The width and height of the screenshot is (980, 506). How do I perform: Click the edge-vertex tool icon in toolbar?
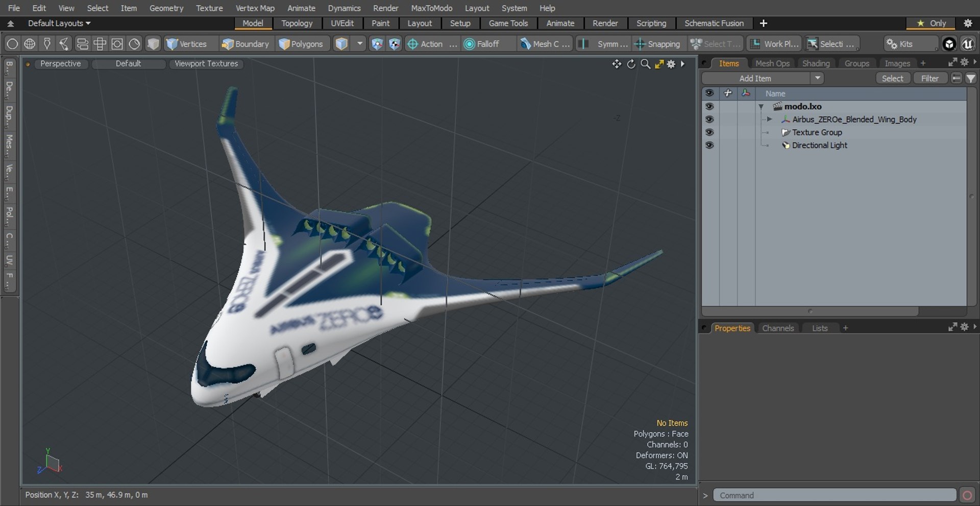pos(64,44)
